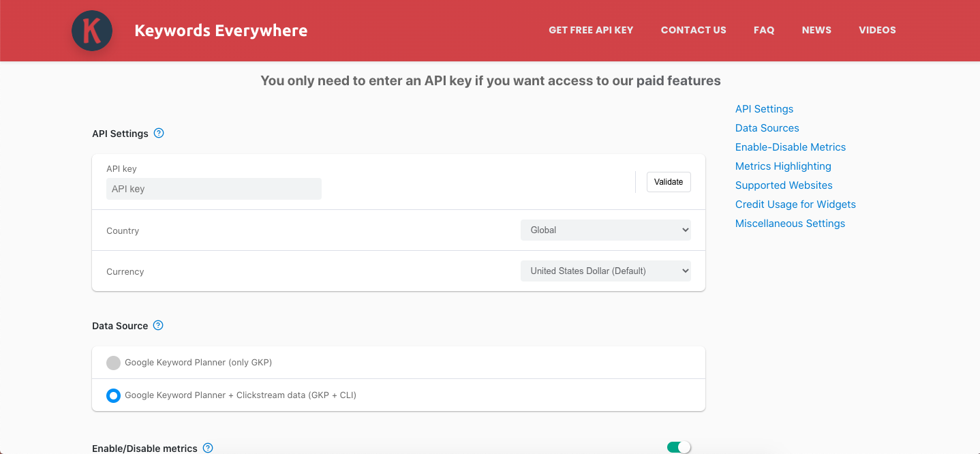Select Google Keyword Planner only GKP option
Image resolution: width=980 pixels, height=454 pixels.
113,363
